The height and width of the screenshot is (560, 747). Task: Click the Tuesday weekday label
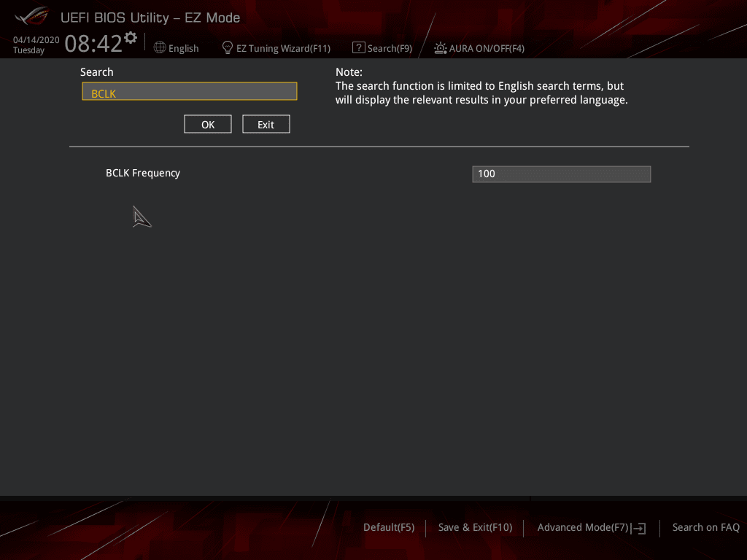click(x=28, y=50)
